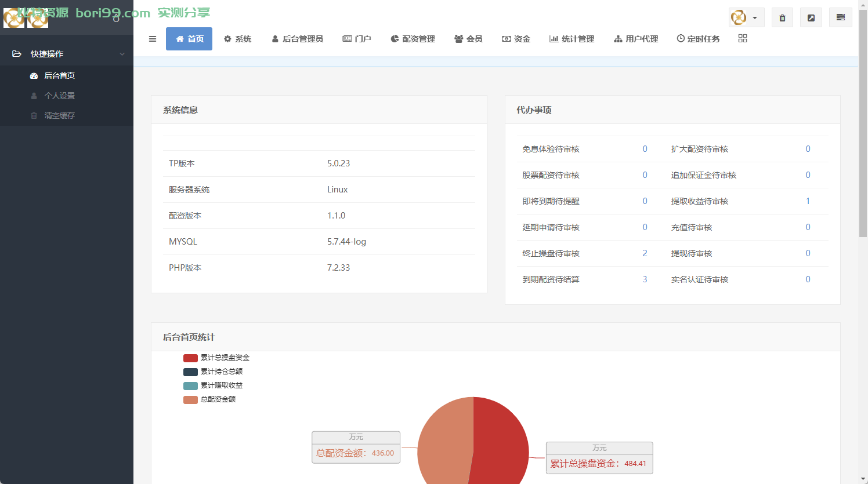Click the home icon in 首页 tab
Viewport: 868px width, 484px height.
coord(180,39)
